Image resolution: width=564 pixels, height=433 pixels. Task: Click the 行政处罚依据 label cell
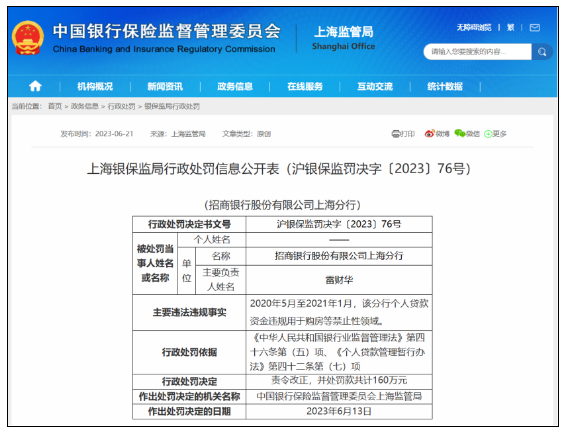(x=189, y=352)
